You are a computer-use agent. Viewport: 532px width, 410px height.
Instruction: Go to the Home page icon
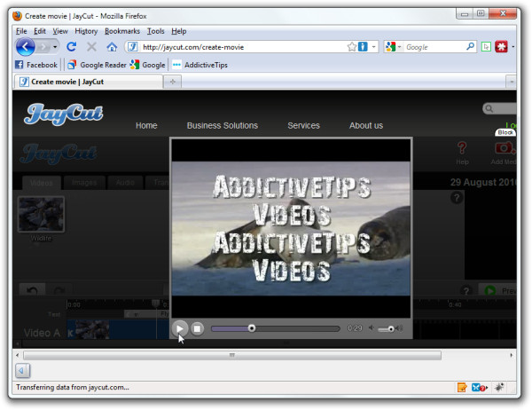(112, 46)
